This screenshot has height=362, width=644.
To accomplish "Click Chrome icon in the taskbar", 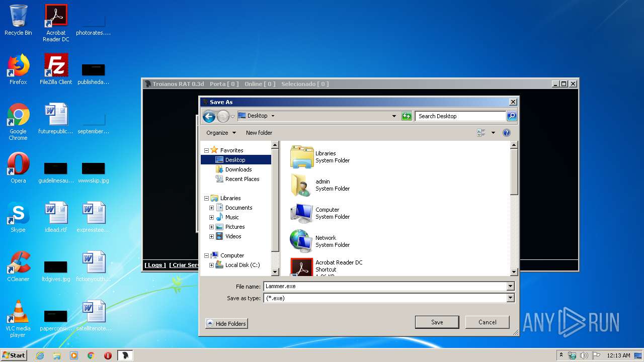I will pos(91,355).
